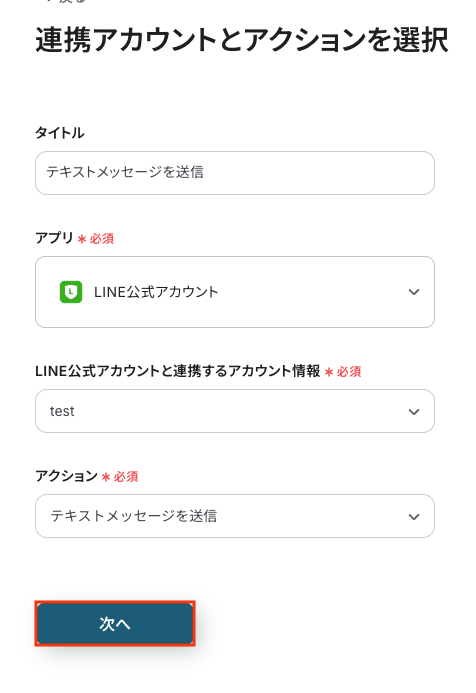
Task: Click the 必須 marker beside account info label
Action: coord(349,372)
